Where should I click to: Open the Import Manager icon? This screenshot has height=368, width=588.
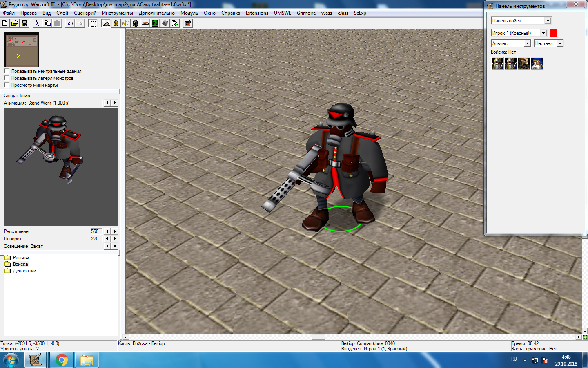pyautogui.click(x=175, y=23)
